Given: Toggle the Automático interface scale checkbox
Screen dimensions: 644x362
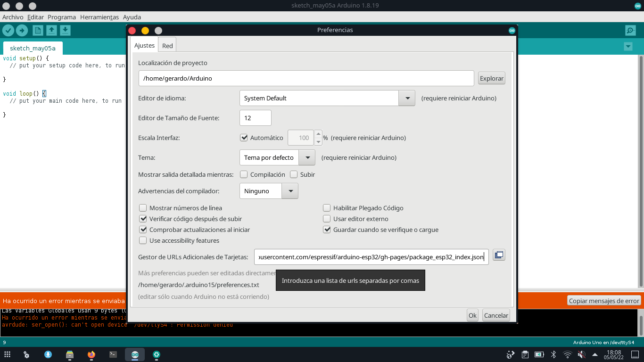Looking at the screenshot, I should pyautogui.click(x=244, y=138).
